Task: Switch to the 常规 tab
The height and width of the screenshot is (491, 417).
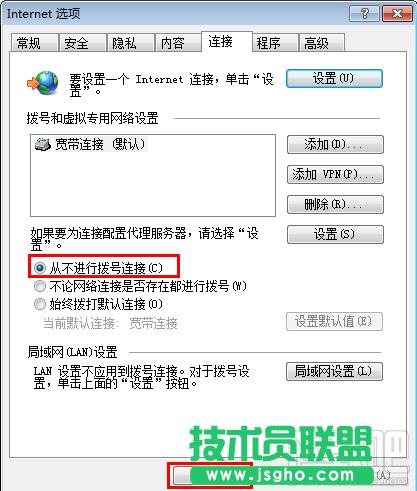Action: [34, 43]
